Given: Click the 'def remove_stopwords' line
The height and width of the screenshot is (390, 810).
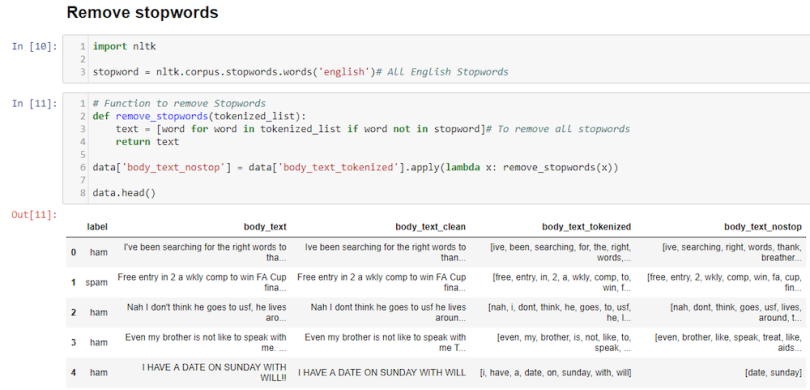Looking at the screenshot, I should pos(199,116).
